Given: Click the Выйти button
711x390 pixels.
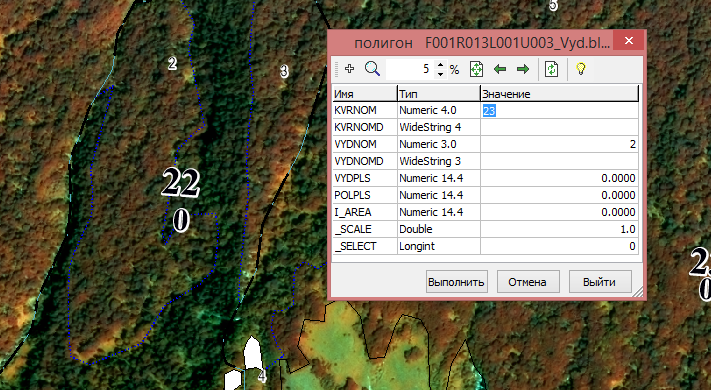Looking at the screenshot, I should coord(599,282).
